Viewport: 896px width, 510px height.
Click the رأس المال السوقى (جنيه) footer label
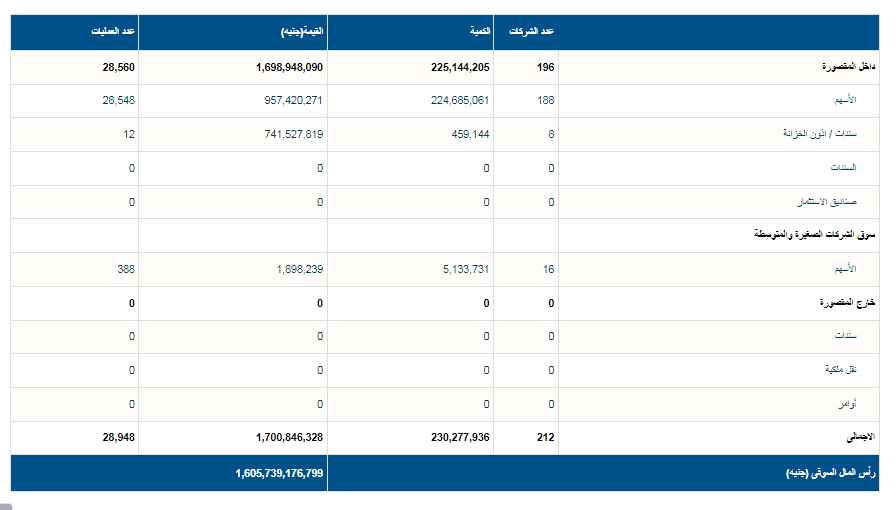(x=831, y=473)
